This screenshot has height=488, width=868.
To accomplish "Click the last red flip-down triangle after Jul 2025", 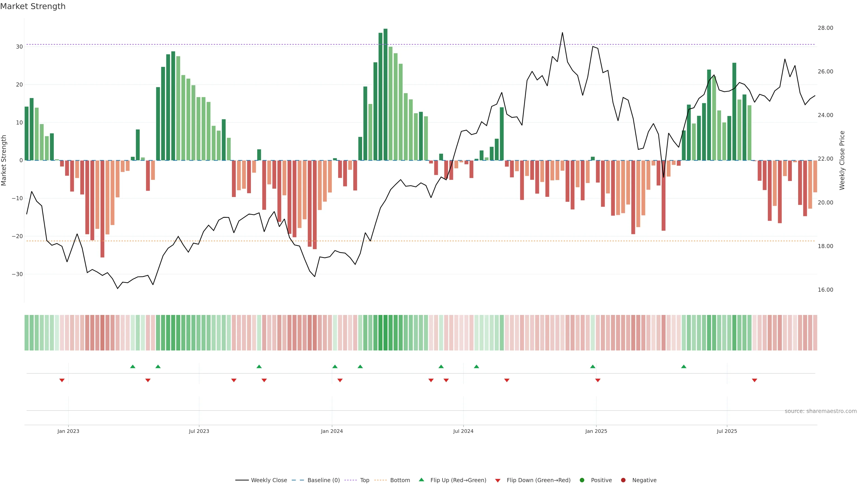I will (x=755, y=380).
